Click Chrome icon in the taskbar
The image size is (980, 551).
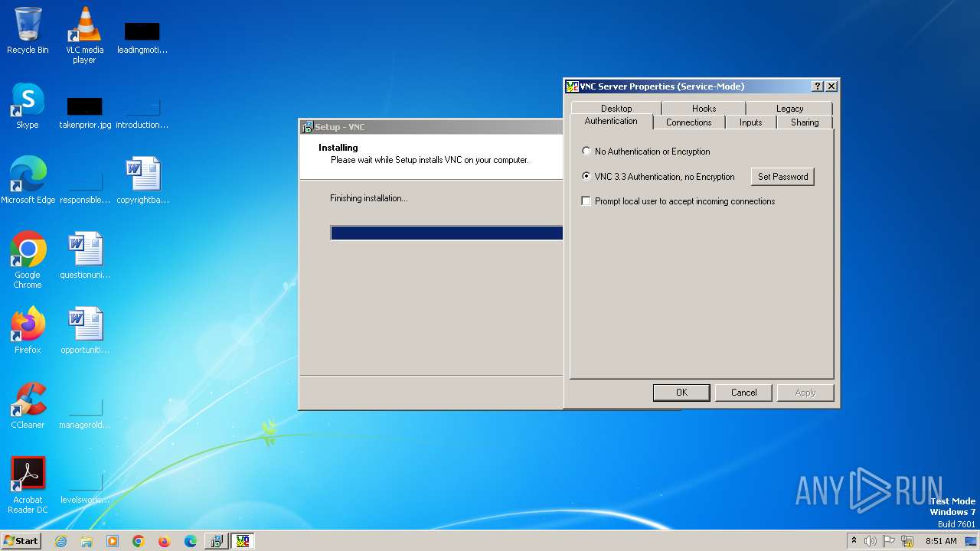[139, 541]
